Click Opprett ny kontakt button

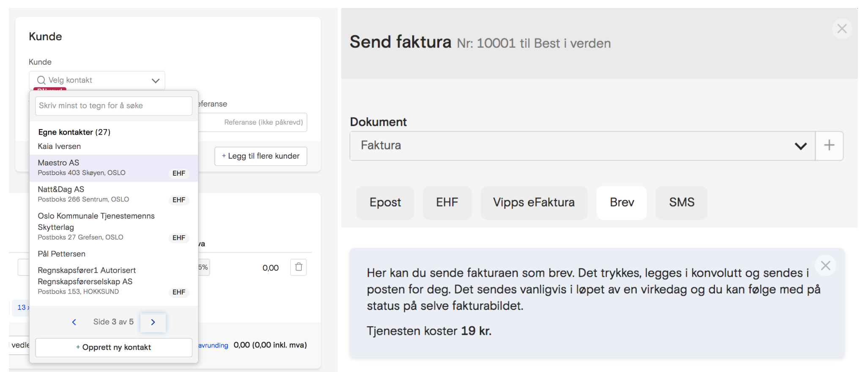(114, 347)
